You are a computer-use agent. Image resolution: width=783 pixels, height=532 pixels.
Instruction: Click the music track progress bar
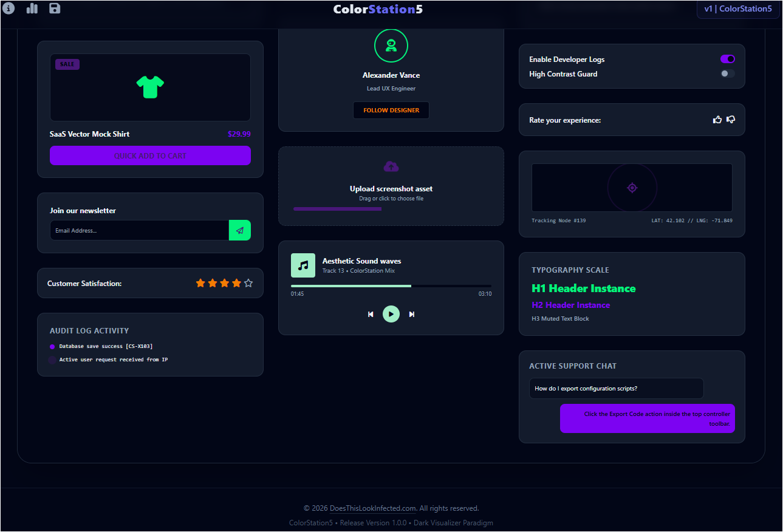point(391,285)
